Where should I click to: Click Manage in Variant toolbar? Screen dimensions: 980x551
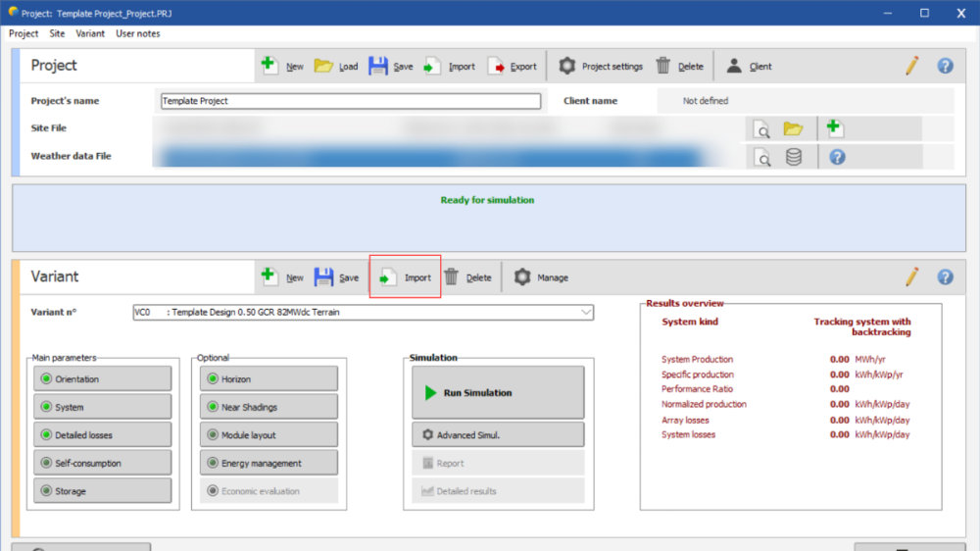point(541,277)
